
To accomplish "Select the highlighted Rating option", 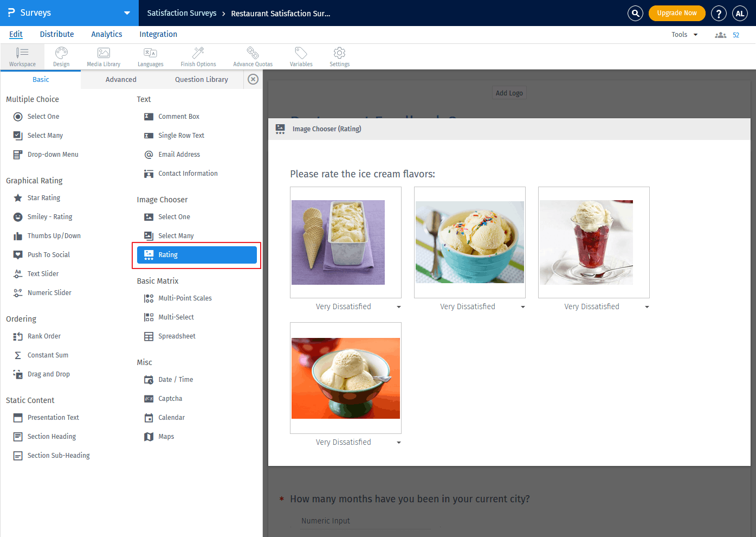I will point(196,254).
